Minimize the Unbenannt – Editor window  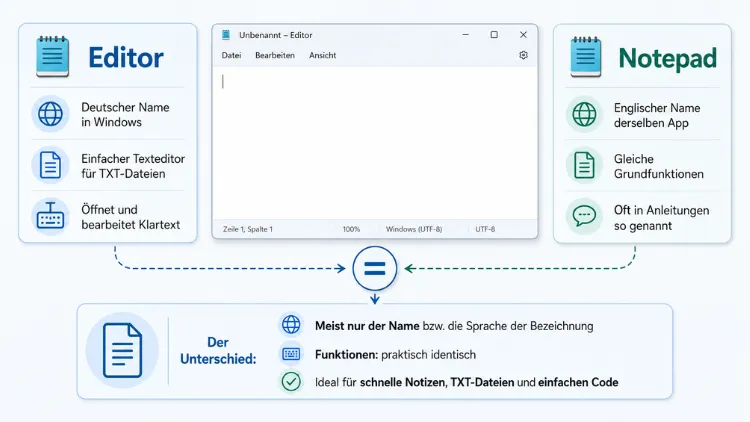[465, 34]
